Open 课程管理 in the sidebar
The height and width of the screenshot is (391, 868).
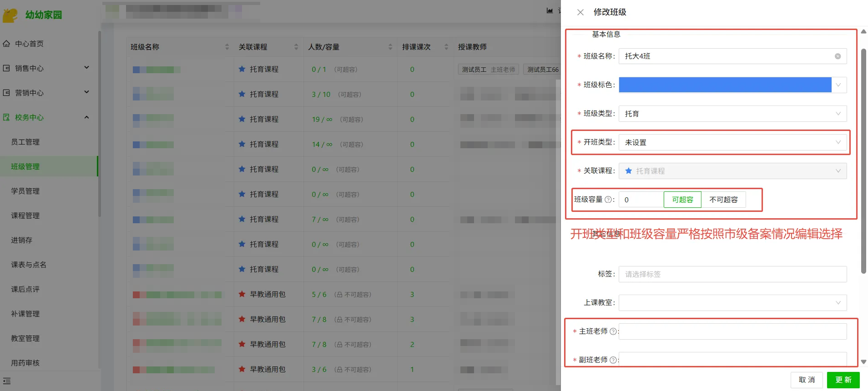25,216
